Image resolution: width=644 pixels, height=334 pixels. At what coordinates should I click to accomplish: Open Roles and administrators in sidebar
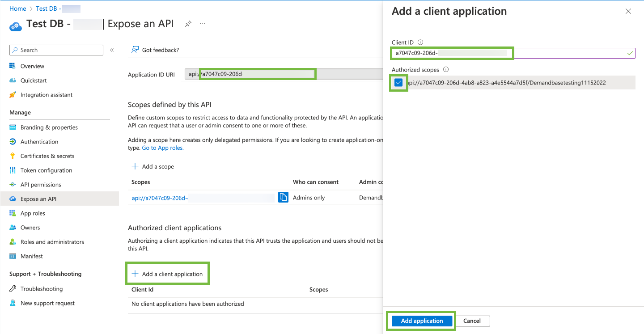tap(52, 242)
